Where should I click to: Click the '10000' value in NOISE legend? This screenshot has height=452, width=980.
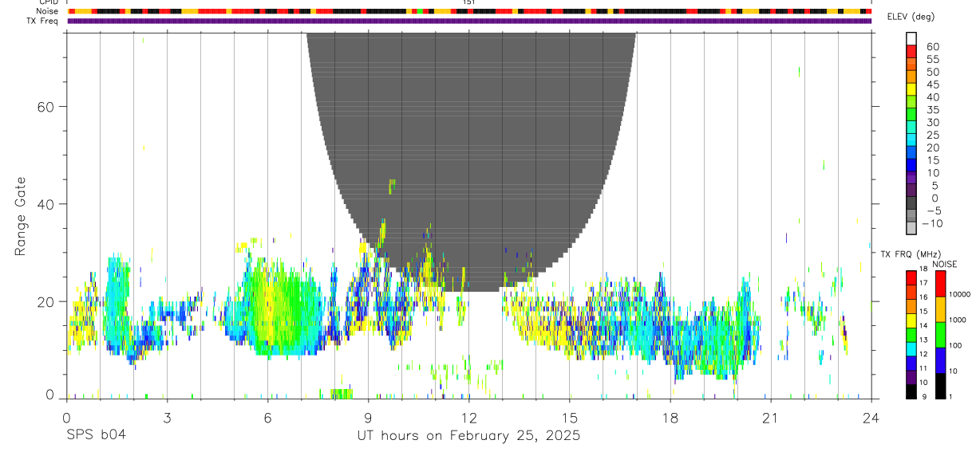click(x=960, y=294)
